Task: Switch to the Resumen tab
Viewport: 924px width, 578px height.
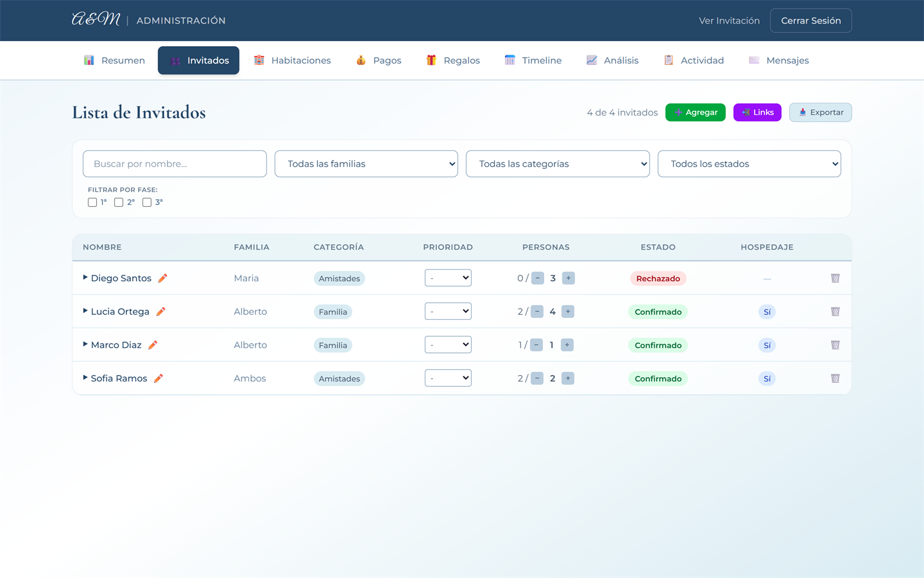Action: click(x=114, y=60)
